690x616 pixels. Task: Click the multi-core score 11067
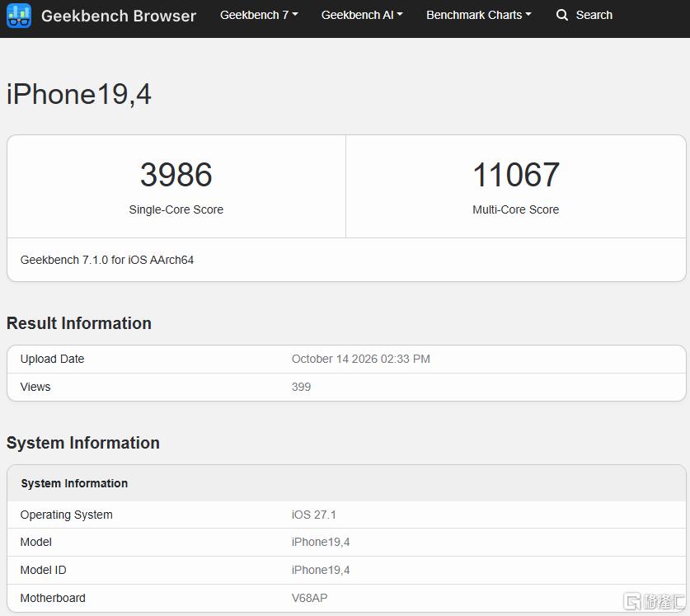pyautogui.click(x=516, y=174)
